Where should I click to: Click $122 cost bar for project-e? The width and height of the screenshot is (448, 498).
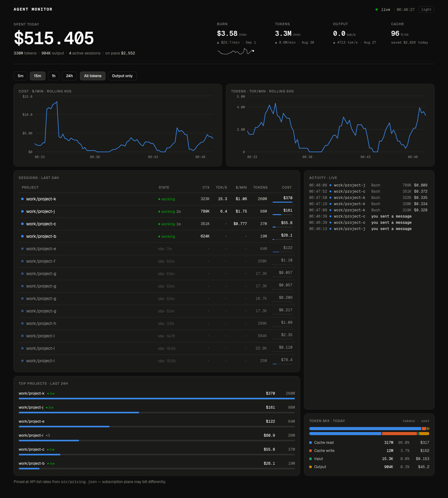282,252
